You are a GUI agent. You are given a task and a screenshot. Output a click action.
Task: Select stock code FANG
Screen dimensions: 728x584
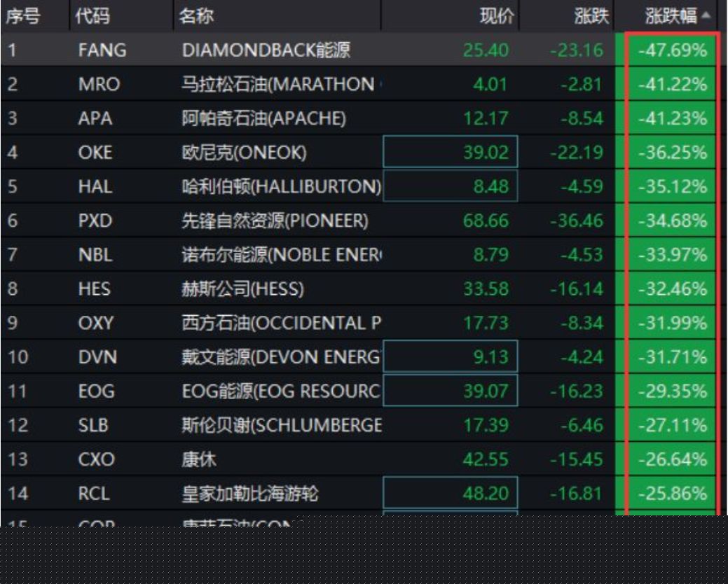point(102,50)
